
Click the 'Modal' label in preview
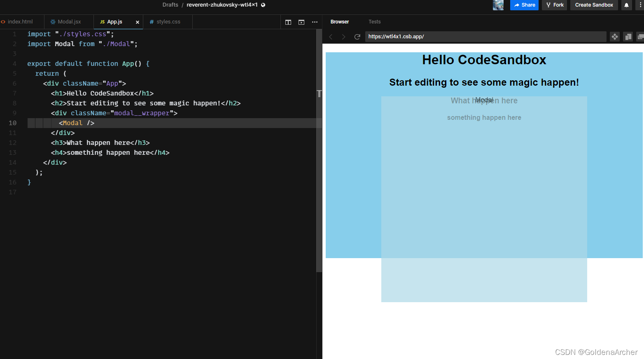pyautogui.click(x=484, y=100)
